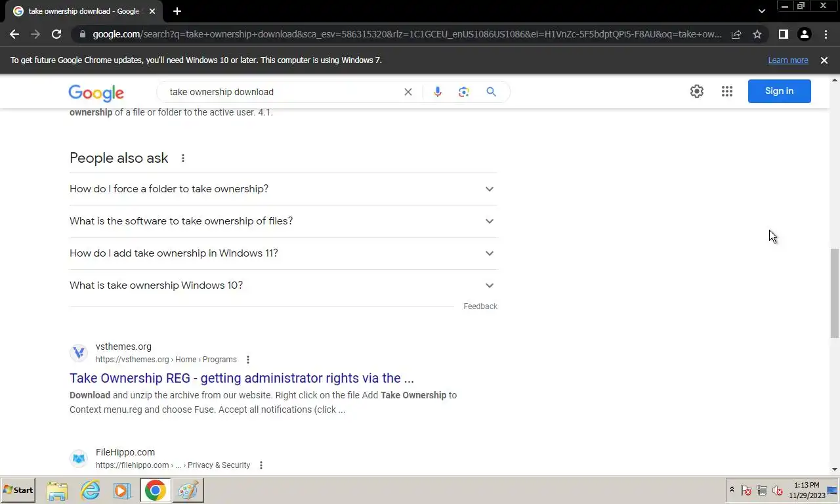Open the Google apps grid
The width and height of the screenshot is (840, 504).
pyautogui.click(x=727, y=91)
